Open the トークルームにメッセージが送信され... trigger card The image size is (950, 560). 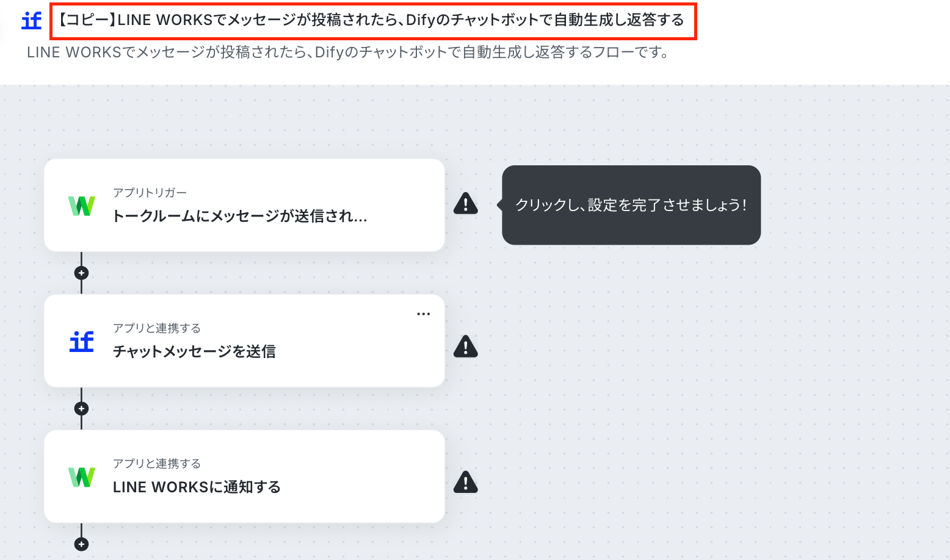point(244,205)
